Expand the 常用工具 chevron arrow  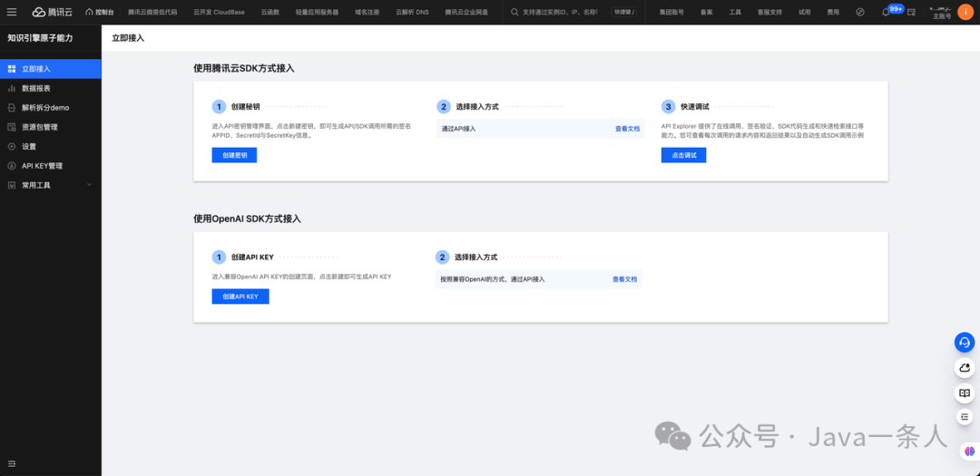coord(89,185)
